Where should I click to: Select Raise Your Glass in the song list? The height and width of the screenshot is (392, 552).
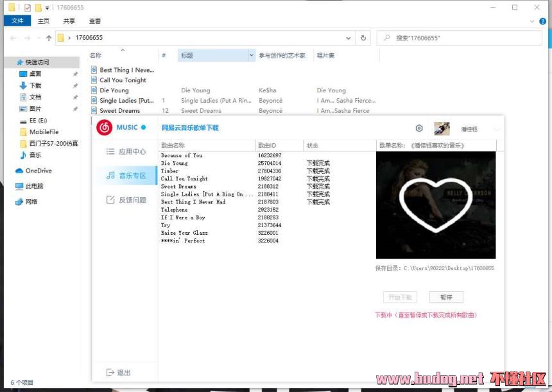coord(184,233)
